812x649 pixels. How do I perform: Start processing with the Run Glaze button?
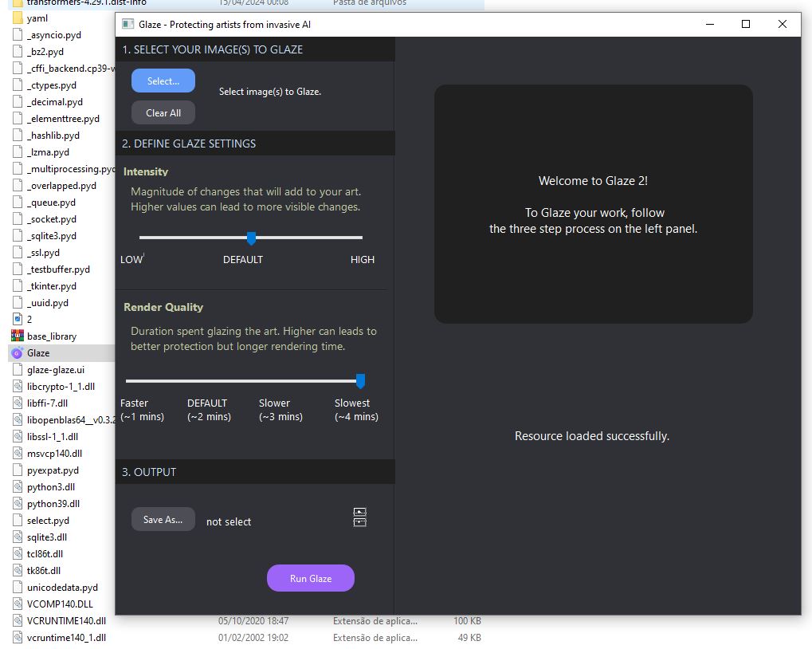point(311,578)
